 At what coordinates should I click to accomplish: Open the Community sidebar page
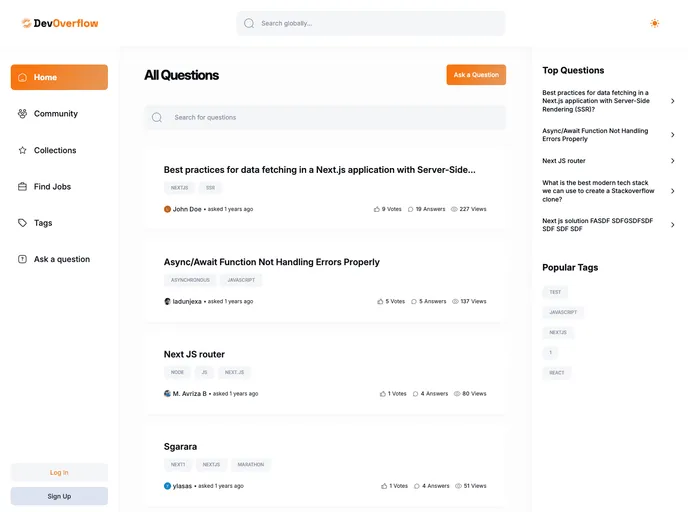(55, 114)
